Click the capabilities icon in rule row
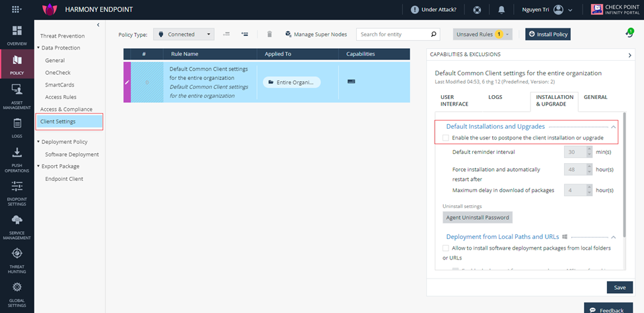644x313 pixels. click(x=351, y=82)
